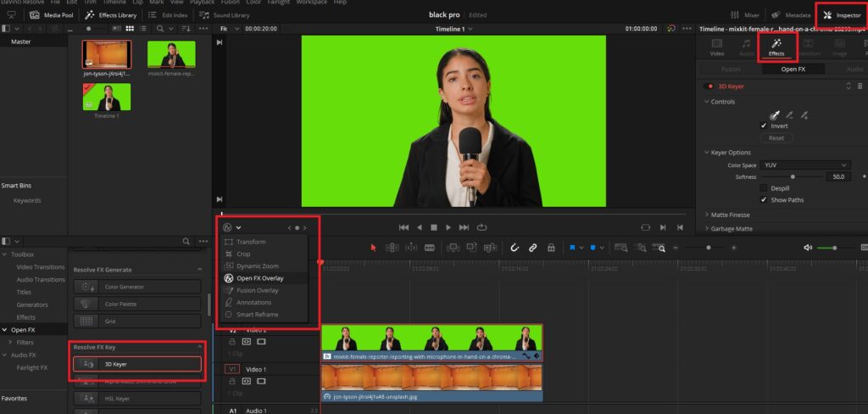Click the Reset button in Controls
Screen dimensions: 868x414
776,138
